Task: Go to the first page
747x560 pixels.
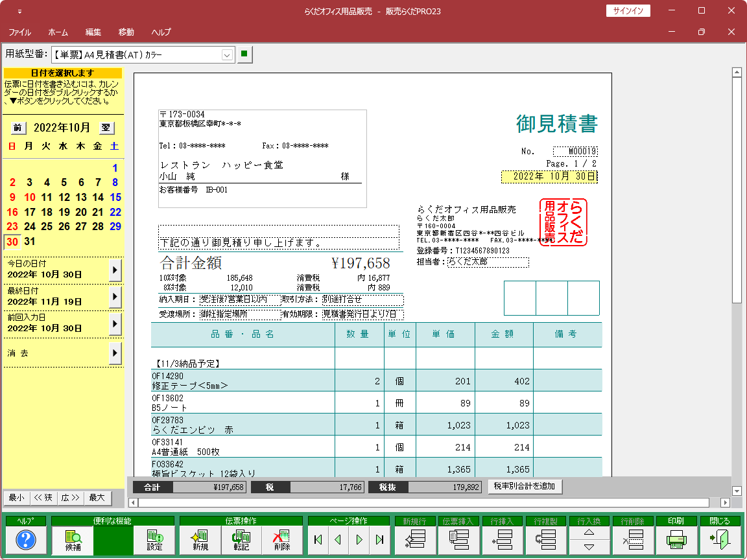Action: click(318, 539)
